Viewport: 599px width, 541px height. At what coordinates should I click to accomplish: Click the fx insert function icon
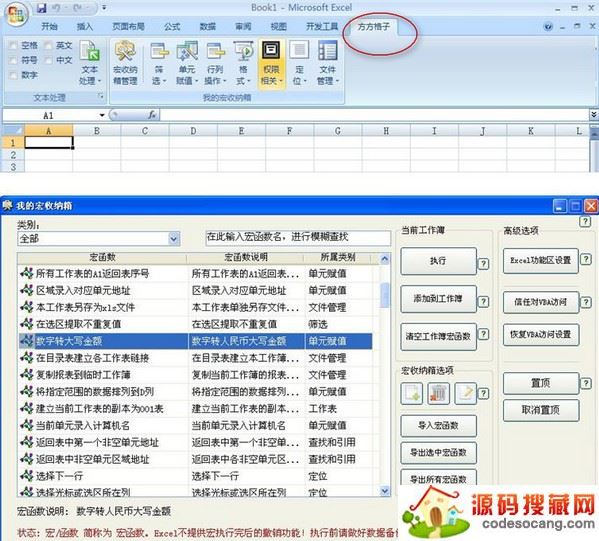tap(152, 115)
